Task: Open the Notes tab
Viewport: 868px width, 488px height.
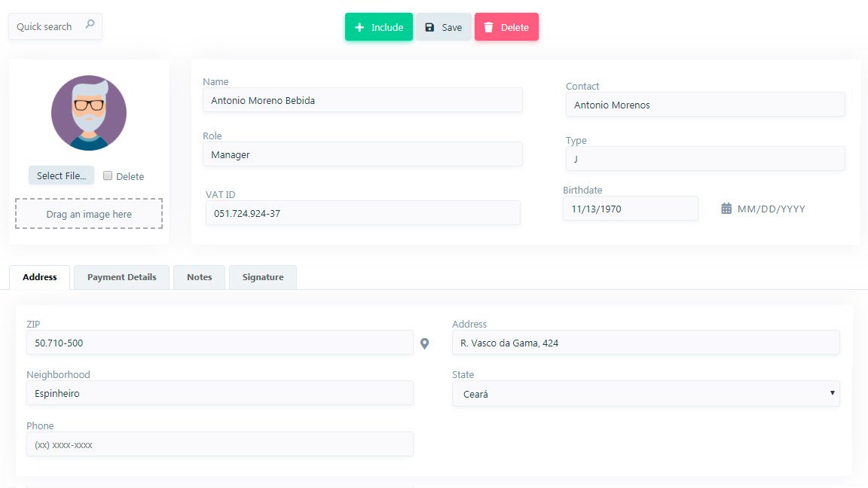Action: coord(199,277)
